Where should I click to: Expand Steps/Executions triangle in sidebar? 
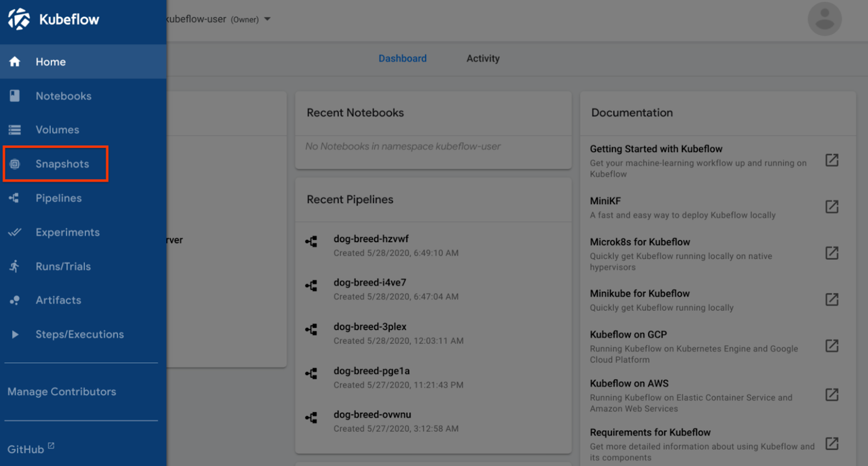tap(15, 334)
